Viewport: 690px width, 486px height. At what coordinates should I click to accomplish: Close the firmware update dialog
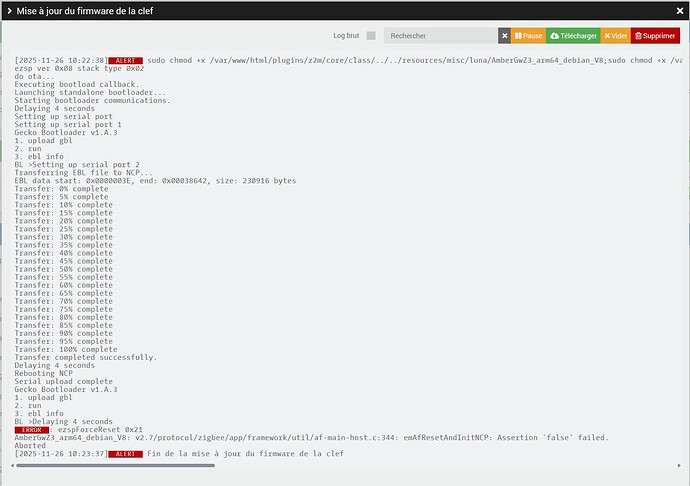coord(679,11)
